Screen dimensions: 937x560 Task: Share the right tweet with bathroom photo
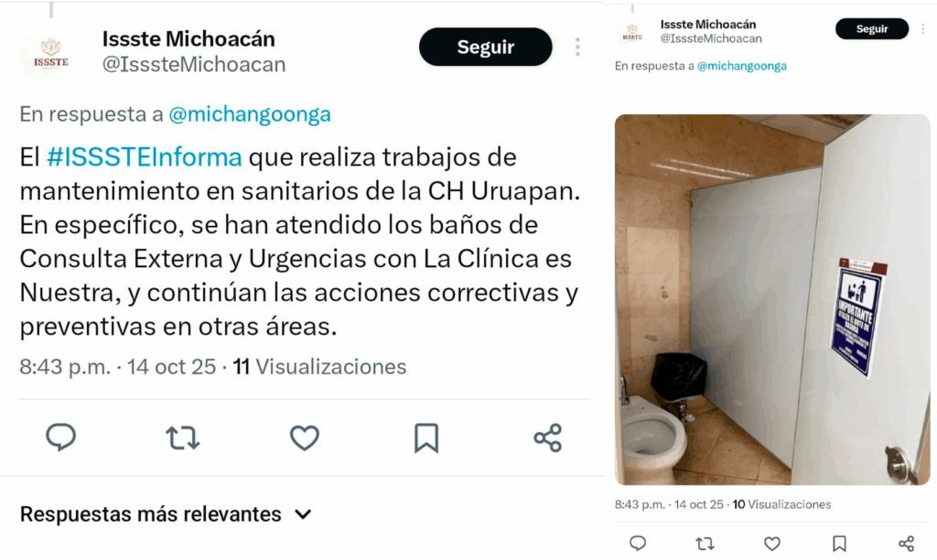coord(906,544)
